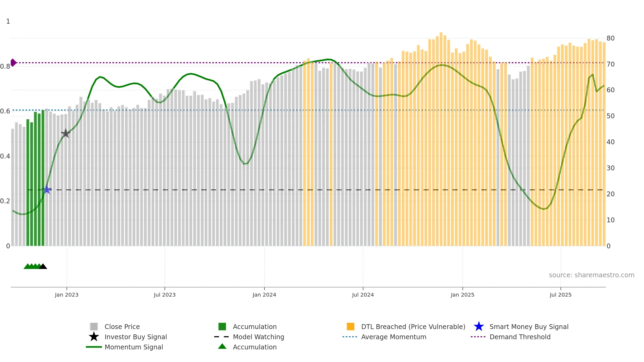Image resolution: width=644 pixels, height=362 pixels.
Task: Click the green accumulation bars on chart
Action: (35, 179)
